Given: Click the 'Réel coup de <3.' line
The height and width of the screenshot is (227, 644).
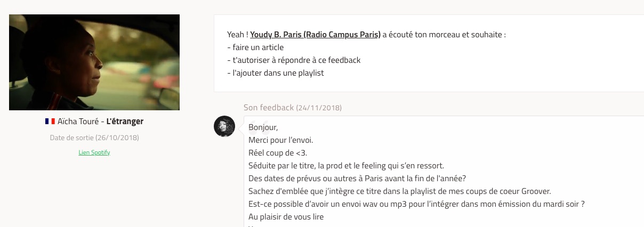Looking at the screenshot, I should tap(278, 153).
